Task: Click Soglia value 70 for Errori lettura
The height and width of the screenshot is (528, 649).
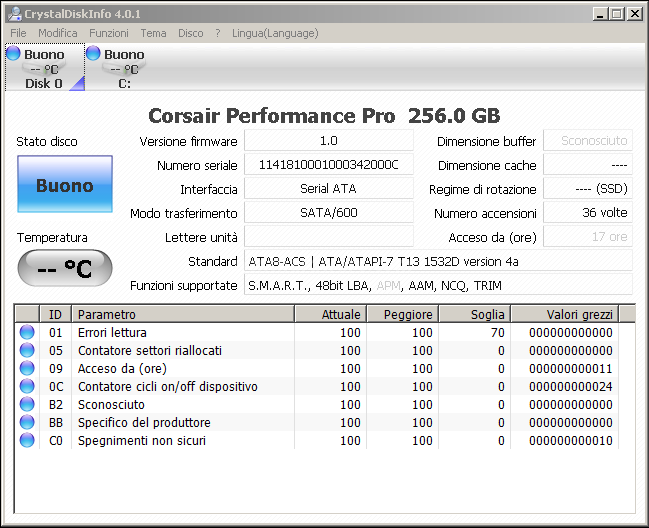Action: pyautogui.click(x=498, y=332)
